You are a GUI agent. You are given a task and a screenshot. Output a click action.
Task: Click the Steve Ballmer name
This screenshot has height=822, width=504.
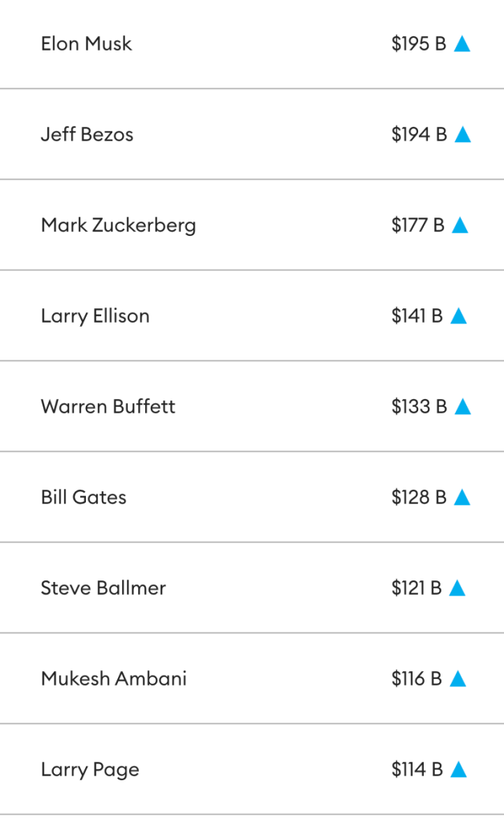coord(103,588)
